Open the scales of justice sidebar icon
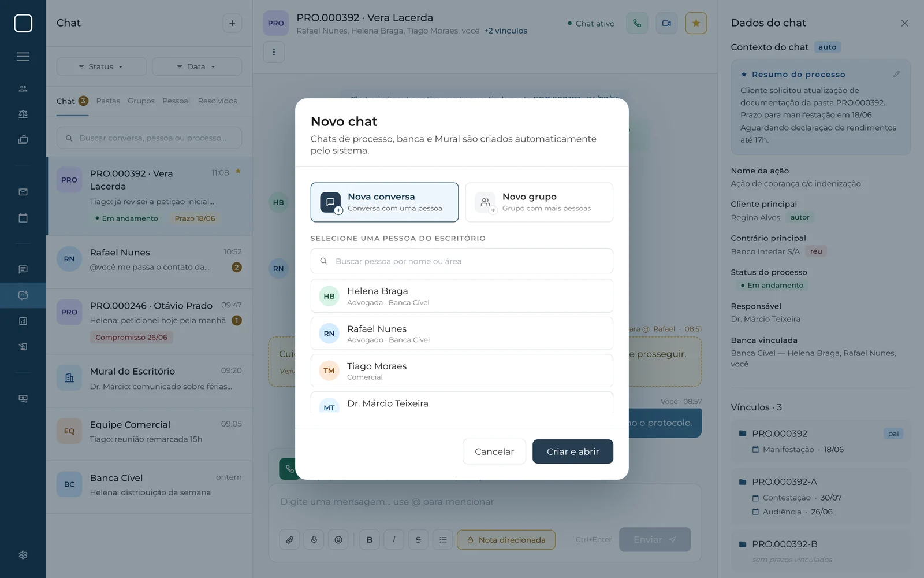 point(23,114)
